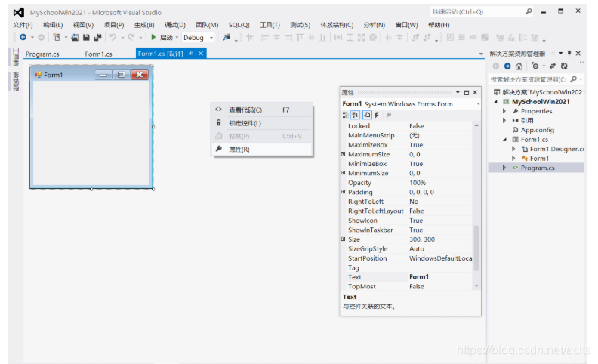Click the Save toolbar icon

pos(86,37)
